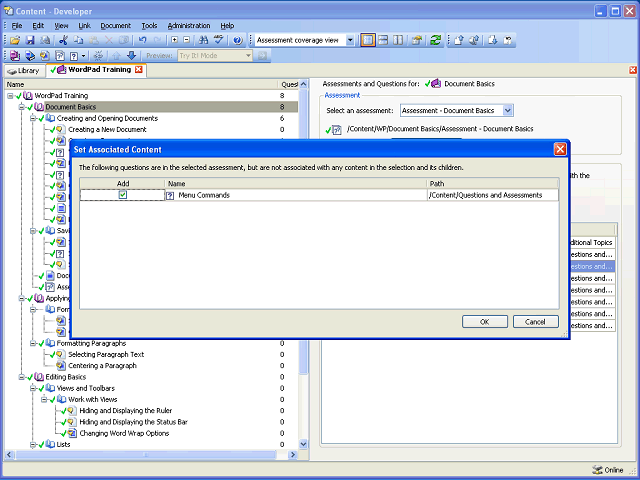640x480 pixels.
Task: Toggle the Add checkbox for Menu Commands
Action: 123,195
